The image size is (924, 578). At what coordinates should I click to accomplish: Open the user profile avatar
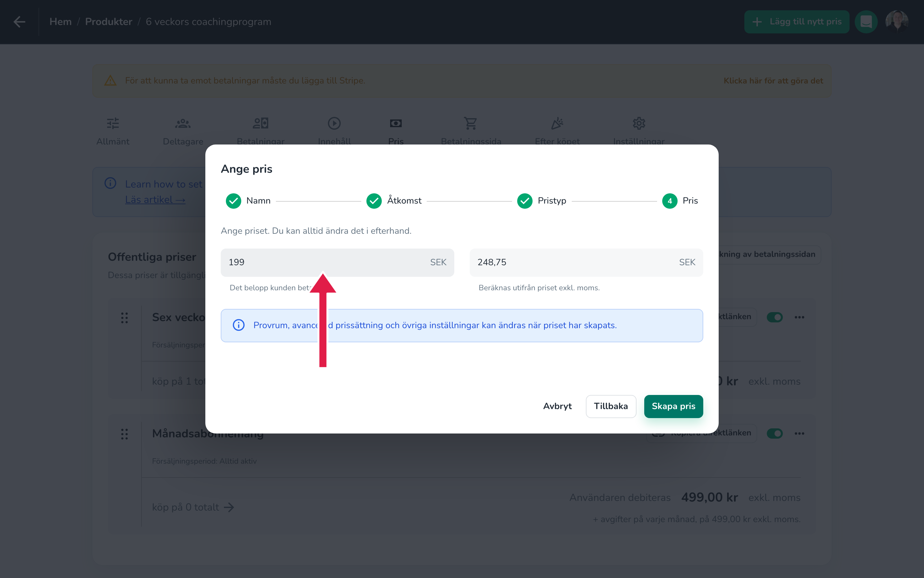(x=896, y=22)
